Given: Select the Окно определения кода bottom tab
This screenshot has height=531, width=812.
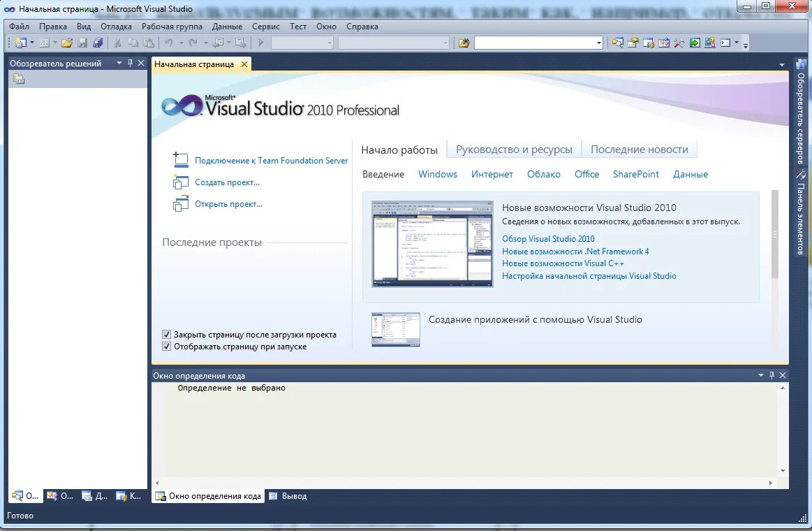Looking at the screenshot, I should [208, 496].
